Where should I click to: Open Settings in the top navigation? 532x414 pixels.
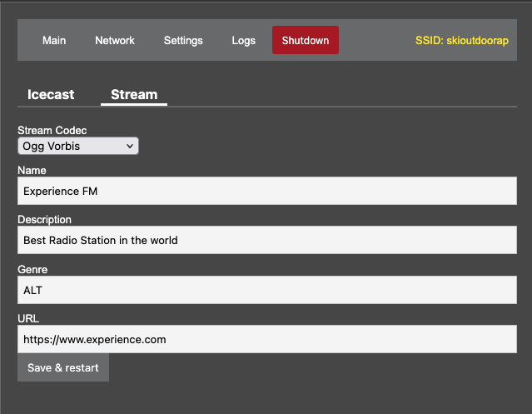tap(183, 40)
